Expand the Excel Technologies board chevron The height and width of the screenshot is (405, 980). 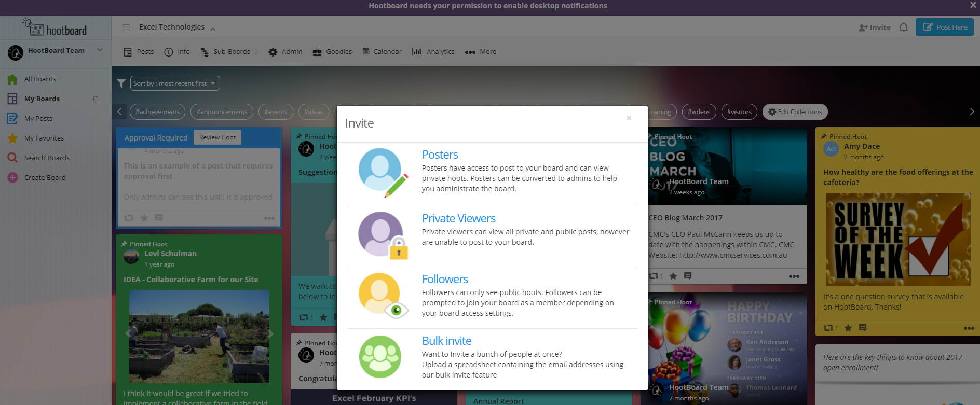coord(213,29)
